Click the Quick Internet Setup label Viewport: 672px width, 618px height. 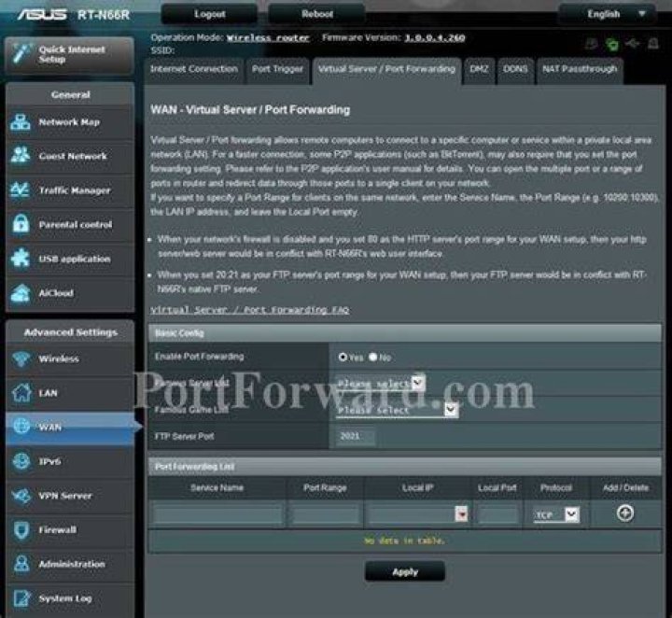coord(72,54)
